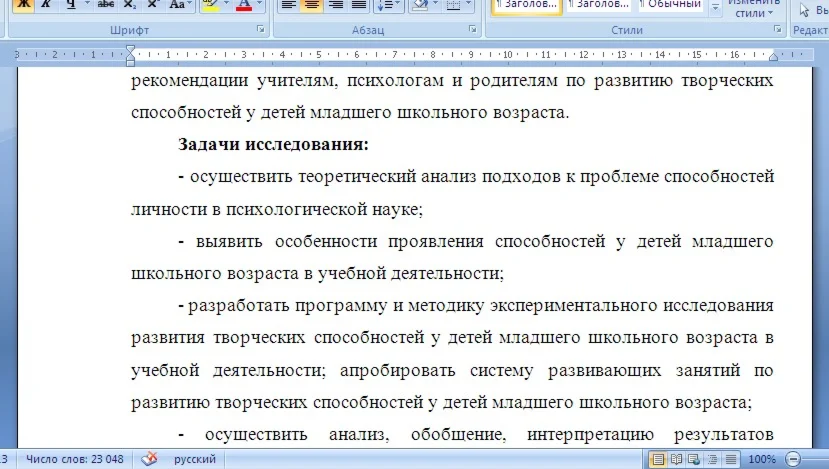Switch to Full Screen Reading view
The image size is (829, 469).
point(676,459)
